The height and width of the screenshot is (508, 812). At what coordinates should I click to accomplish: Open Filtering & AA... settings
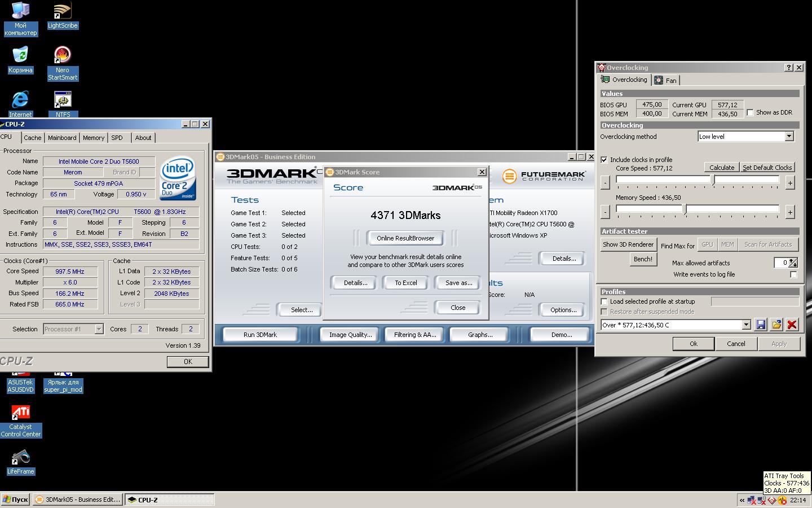pos(415,335)
